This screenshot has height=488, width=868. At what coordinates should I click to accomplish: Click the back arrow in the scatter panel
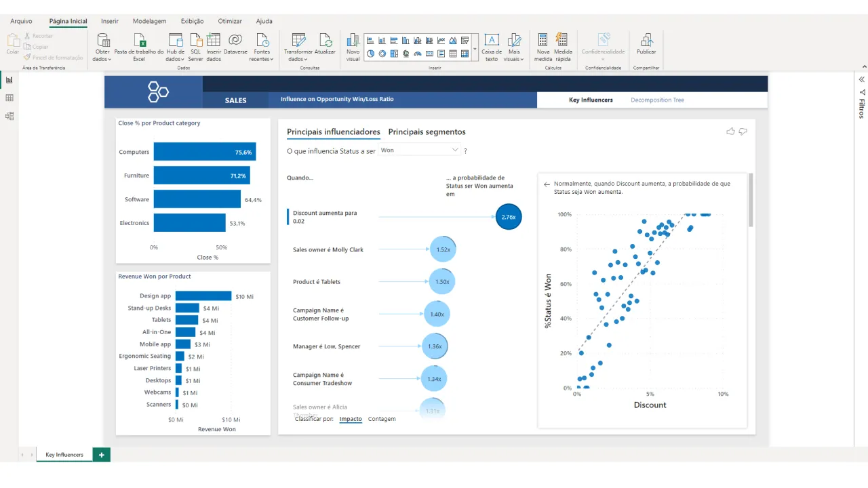547,184
